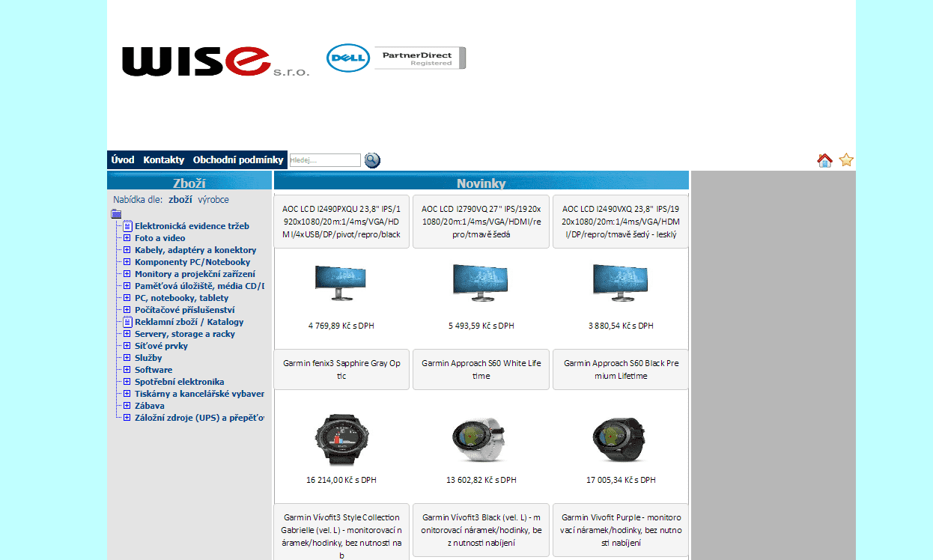Click the Dell PartnerDirect badge
Screen dimensions: 933x560
point(396,58)
